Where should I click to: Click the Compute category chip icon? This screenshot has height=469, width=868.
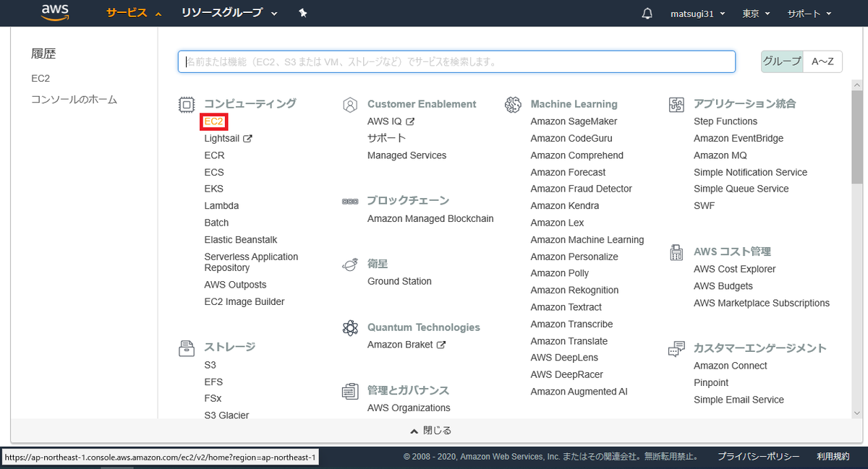click(187, 105)
